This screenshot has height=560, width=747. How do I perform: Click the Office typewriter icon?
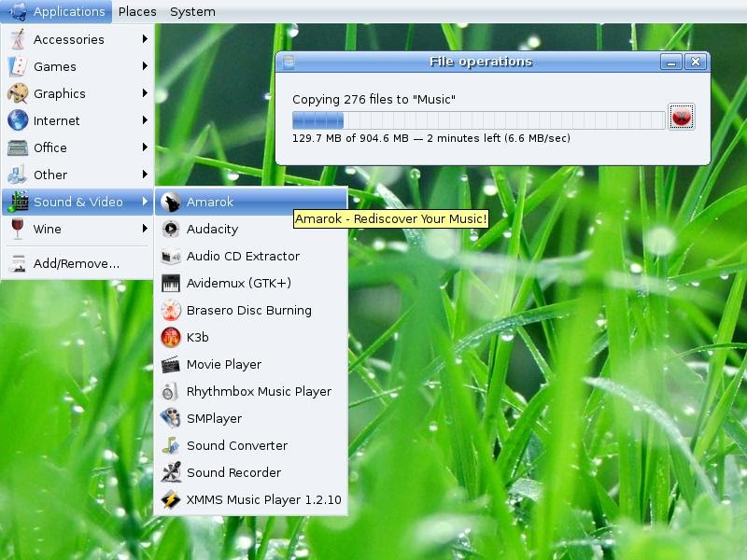click(18, 147)
